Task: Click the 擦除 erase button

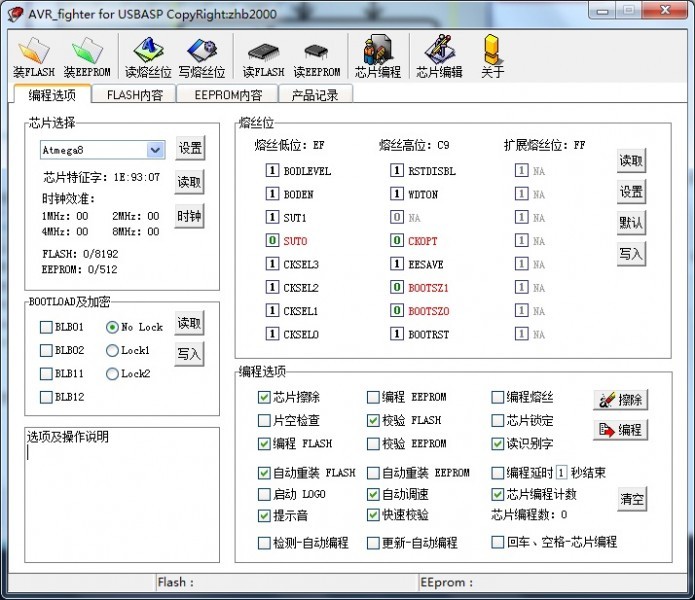Action: (620, 400)
